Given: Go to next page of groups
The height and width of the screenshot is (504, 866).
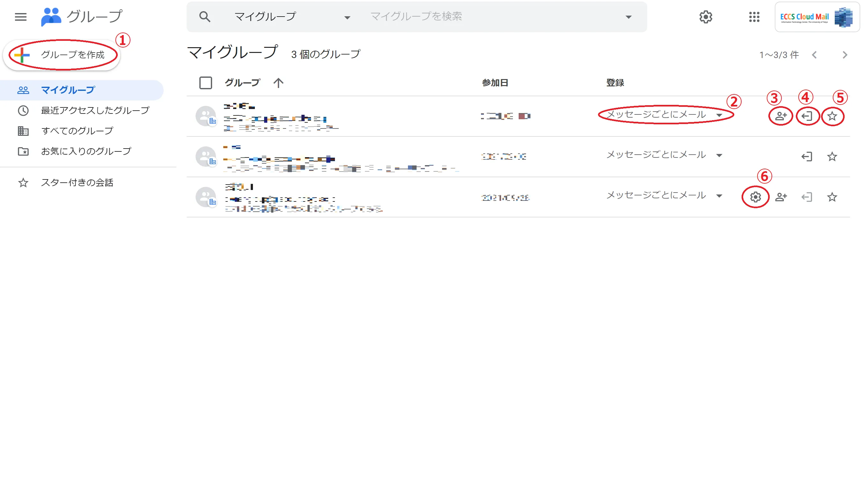Looking at the screenshot, I should [x=845, y=55].
